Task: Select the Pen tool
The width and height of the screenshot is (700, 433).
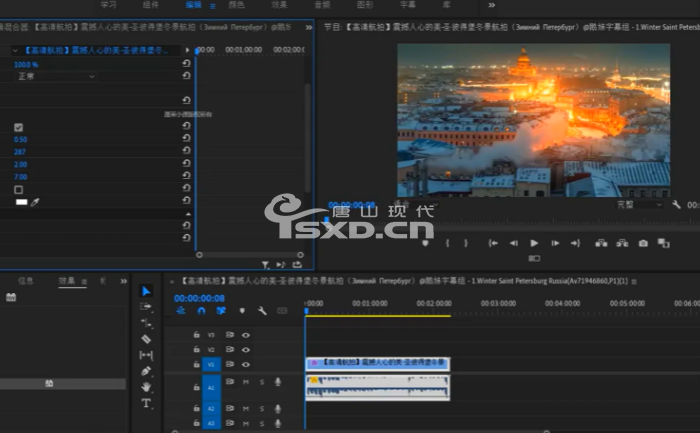Action: click(146, 371)
